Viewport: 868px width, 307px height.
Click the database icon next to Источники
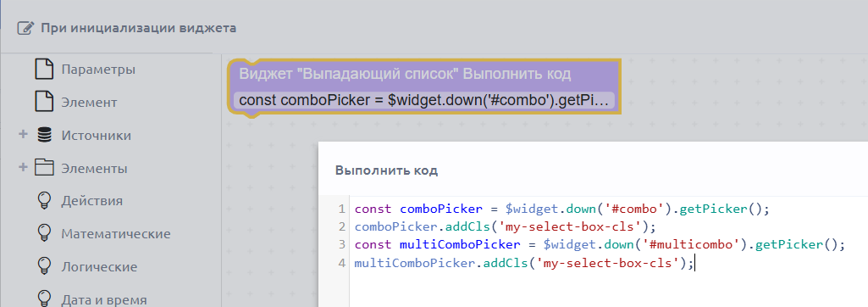pos(44,135)
